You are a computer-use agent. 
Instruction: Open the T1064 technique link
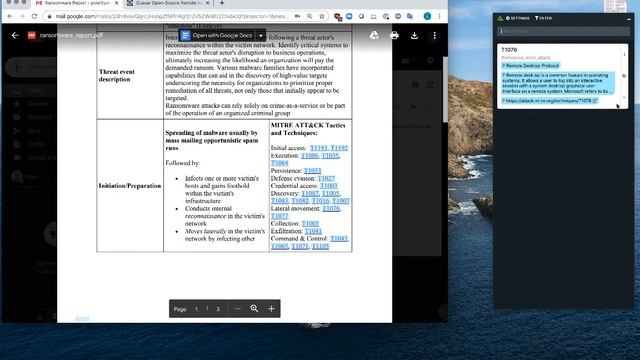280,163
